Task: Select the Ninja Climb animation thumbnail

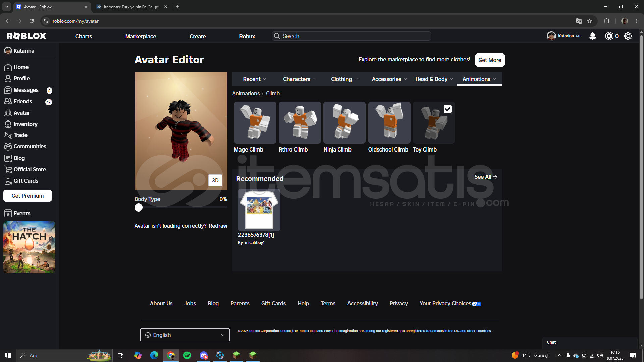Action: click(x=344, y=123)
